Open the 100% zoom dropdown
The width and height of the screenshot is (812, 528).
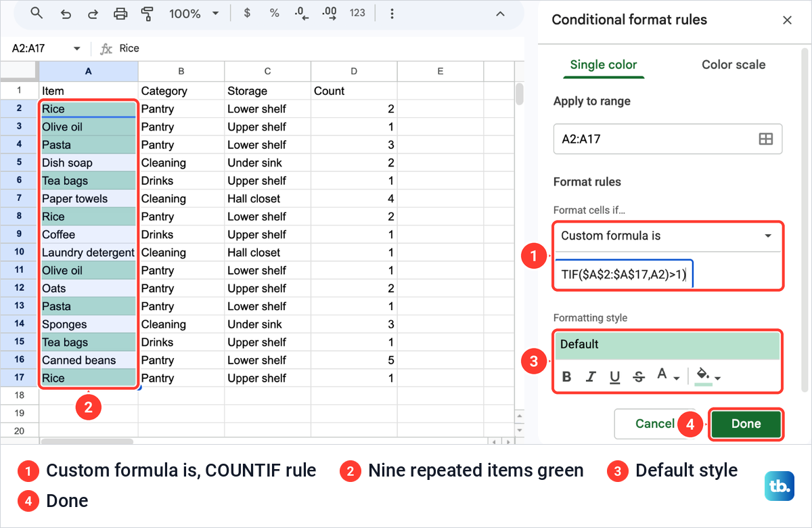pos(194,14)
